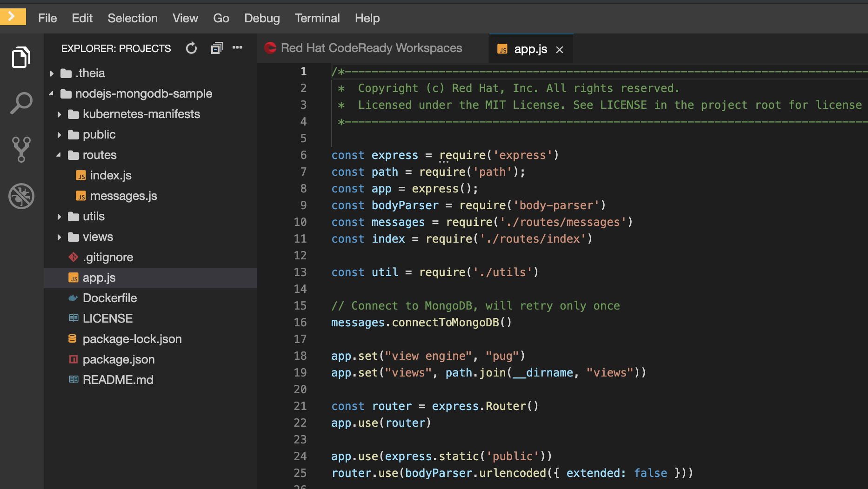The width and height of the screenshot is (868, 489).
Task: Click the app.js file icon in tree
Action: click(73, 278)
